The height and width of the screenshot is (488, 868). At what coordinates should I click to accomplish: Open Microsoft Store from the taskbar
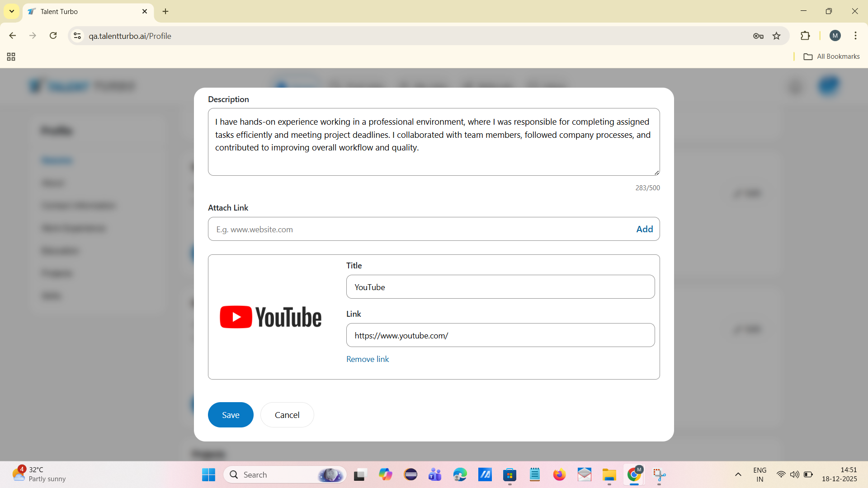point(510,474)
